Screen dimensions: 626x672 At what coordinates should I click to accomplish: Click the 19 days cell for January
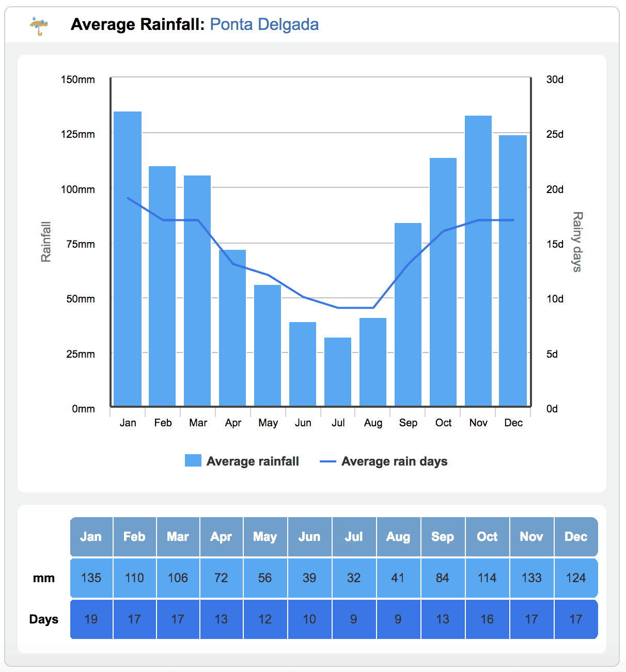91,619
